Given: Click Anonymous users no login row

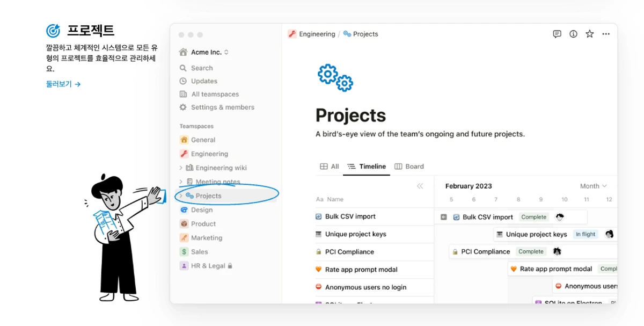Looking at the screenshot, I should [x=374, y=287].
